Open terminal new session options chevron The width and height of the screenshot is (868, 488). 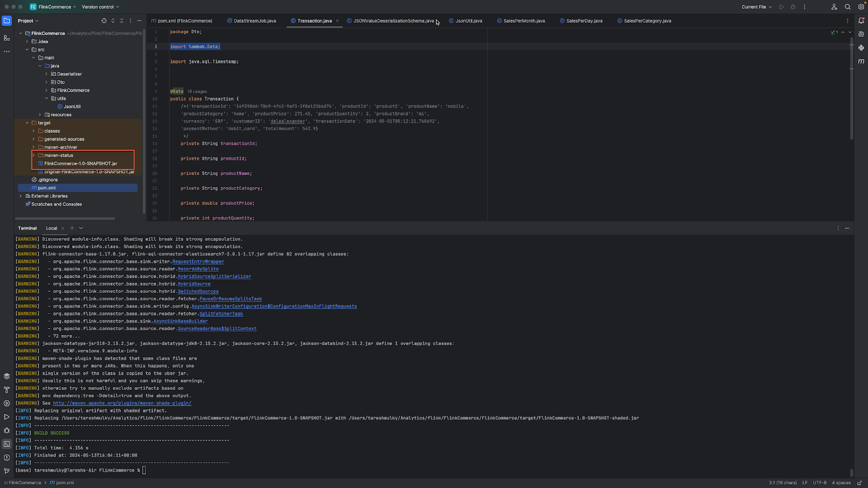pyautogui.click(x=81, y=228)
